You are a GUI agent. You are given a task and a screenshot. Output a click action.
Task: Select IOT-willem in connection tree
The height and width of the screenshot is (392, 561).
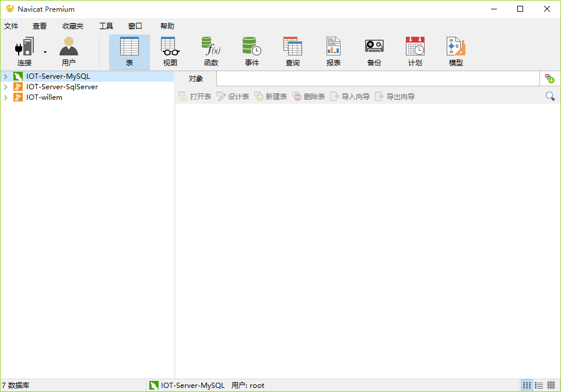click(44, 97)
